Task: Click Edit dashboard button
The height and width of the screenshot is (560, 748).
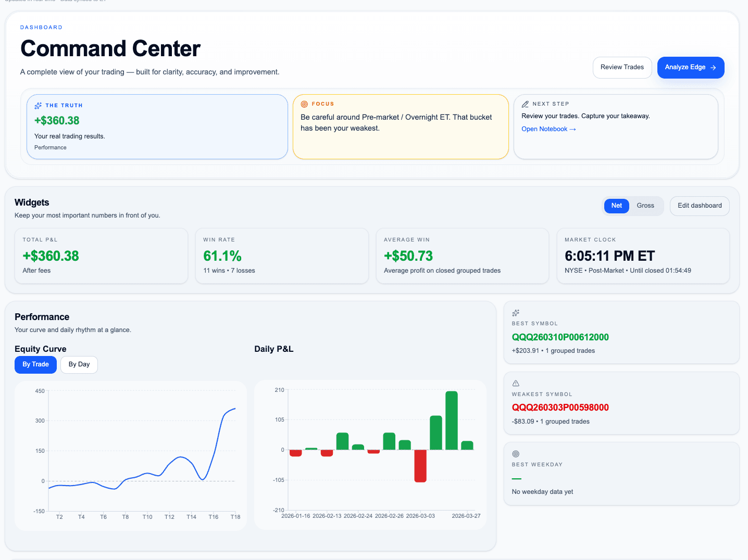Action: [700, 206]
